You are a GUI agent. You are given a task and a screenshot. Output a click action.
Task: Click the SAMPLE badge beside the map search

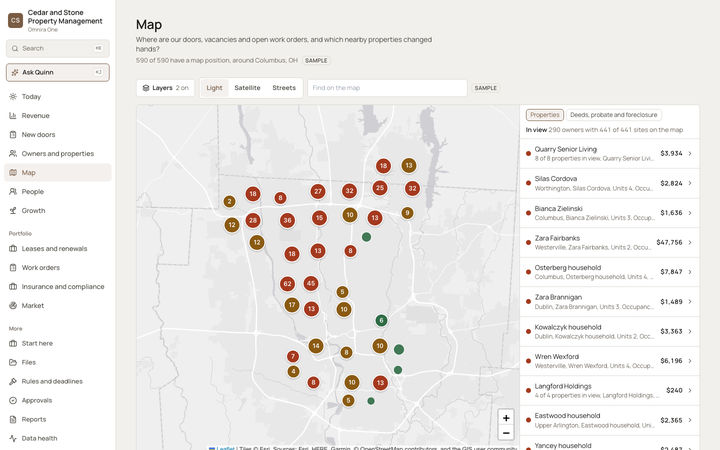(x=485, y=88)
